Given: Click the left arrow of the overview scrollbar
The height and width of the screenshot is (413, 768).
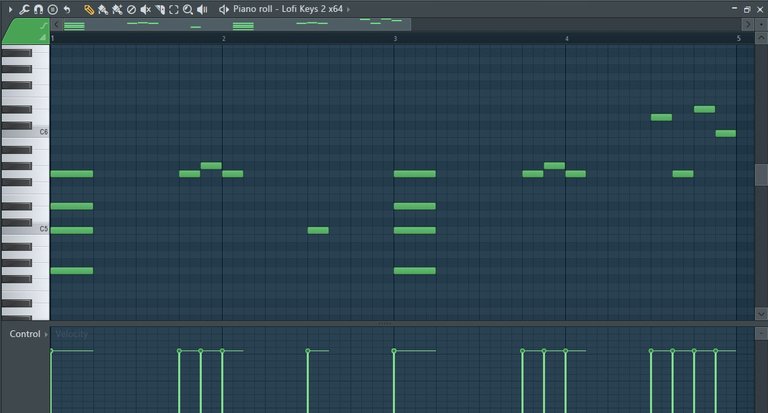Looking at the screenshot, I should (57, 24).
